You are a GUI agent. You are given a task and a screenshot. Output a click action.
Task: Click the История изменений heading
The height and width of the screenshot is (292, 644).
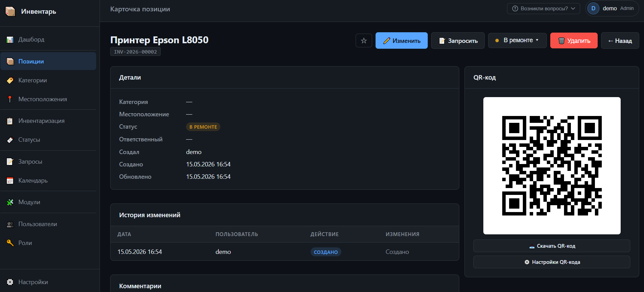pos(150,215)
